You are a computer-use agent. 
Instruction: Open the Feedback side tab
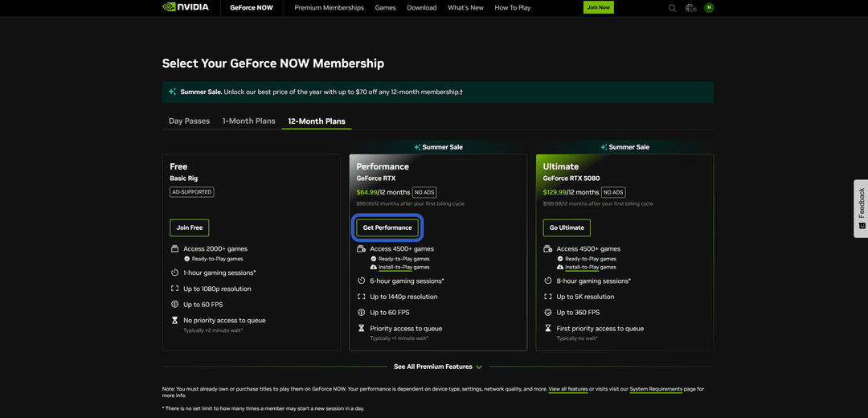pyautogui.click(x=861, y=208)
